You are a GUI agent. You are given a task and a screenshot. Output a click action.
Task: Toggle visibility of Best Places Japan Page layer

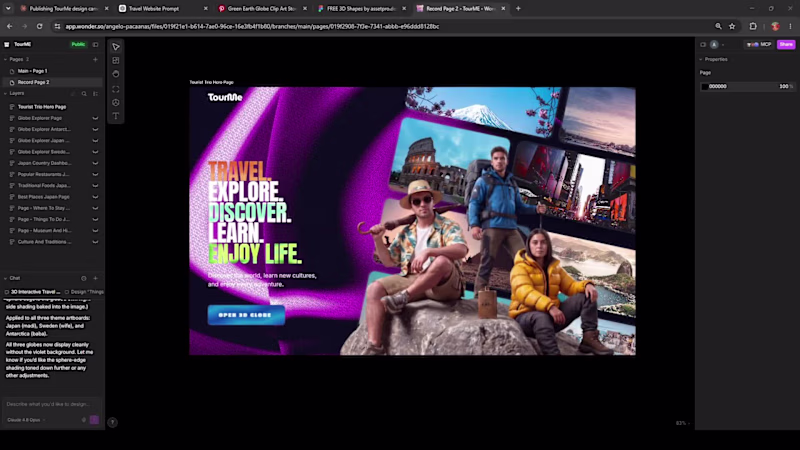tap(95, 197)
